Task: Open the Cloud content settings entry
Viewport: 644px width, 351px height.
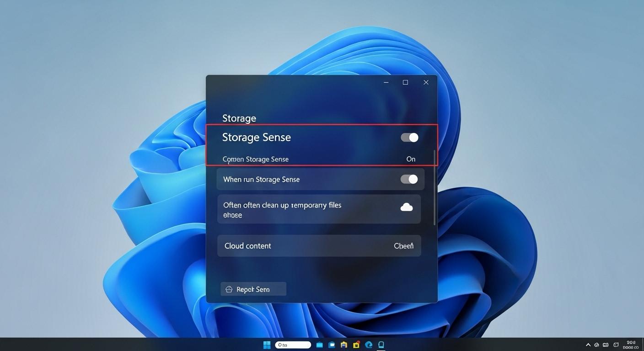Action: (x=319, y=245)
